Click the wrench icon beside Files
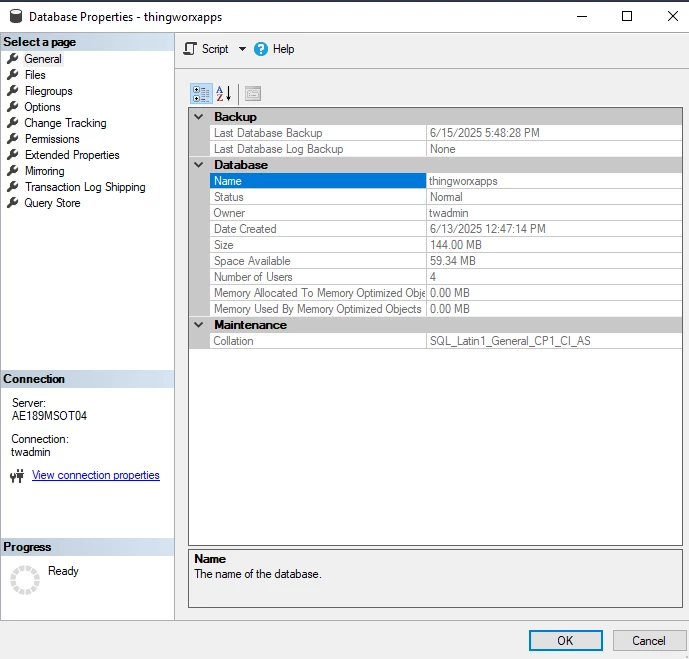This screenshot has width=689, height=659. 13,75
